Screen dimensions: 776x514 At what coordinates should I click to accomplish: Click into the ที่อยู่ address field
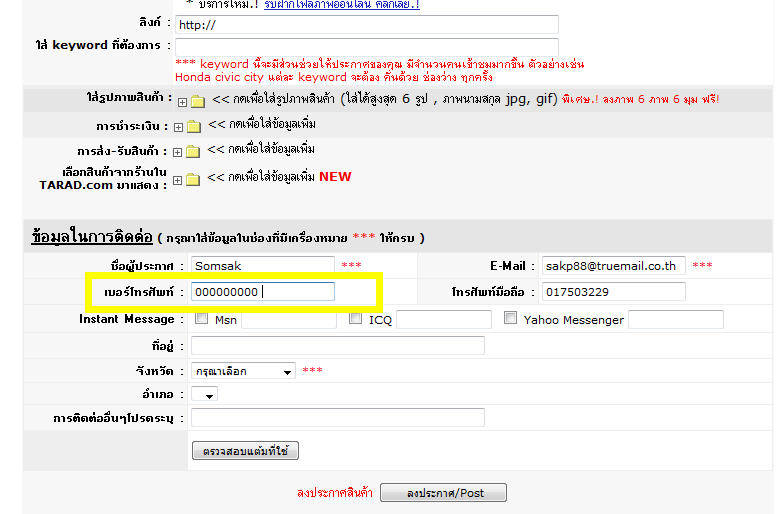click(337, 345)
